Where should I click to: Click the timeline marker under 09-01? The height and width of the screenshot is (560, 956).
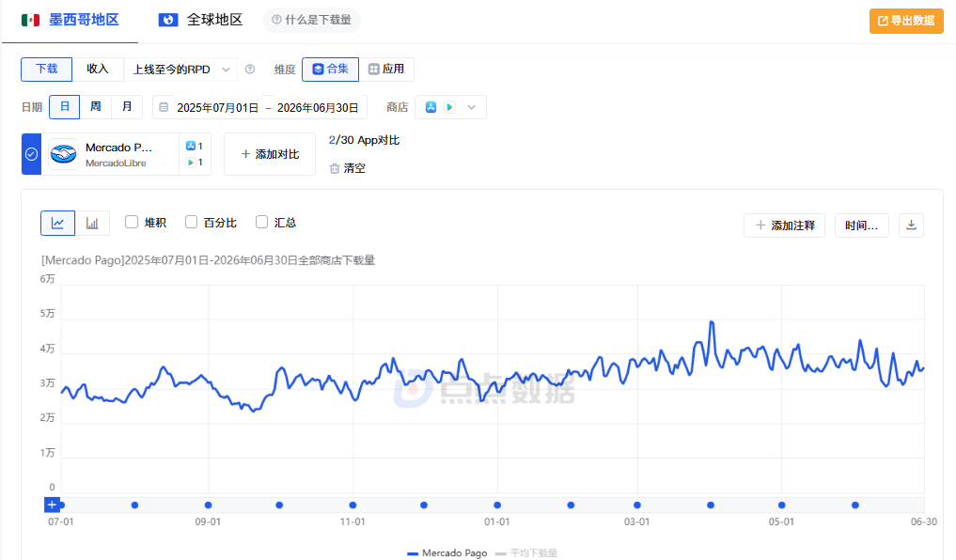209,506
